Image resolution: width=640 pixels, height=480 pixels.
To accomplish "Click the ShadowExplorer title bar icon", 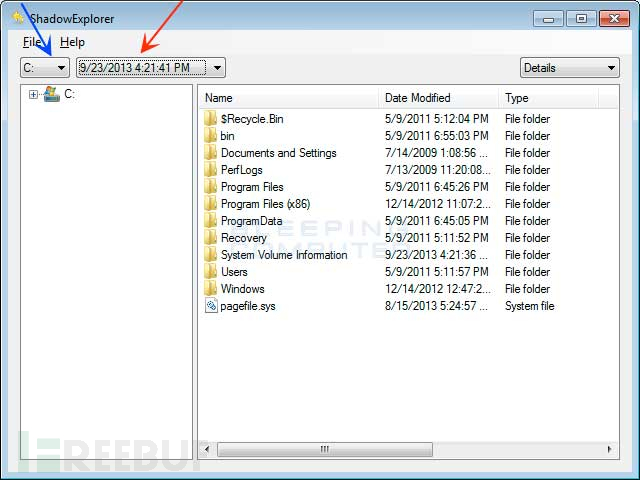I will click(x=18, y=18).
